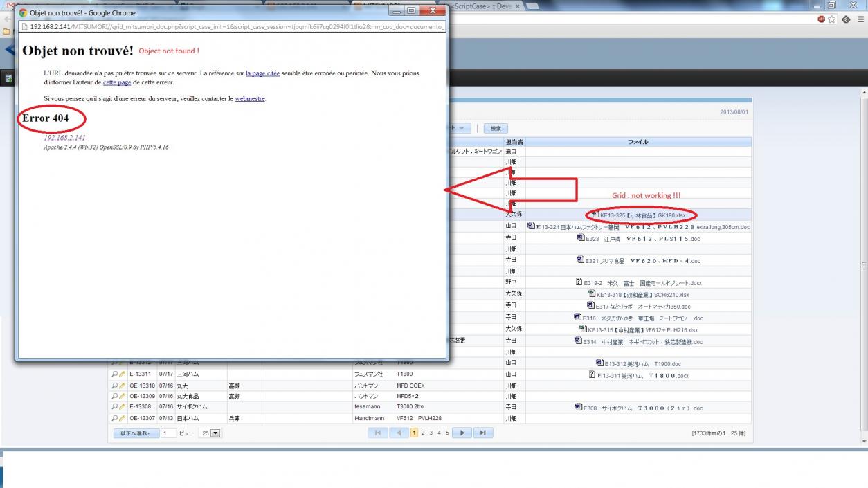
Task: Expand the partly hidden dropdown left of 検索
Action: [x=460, y=128]
